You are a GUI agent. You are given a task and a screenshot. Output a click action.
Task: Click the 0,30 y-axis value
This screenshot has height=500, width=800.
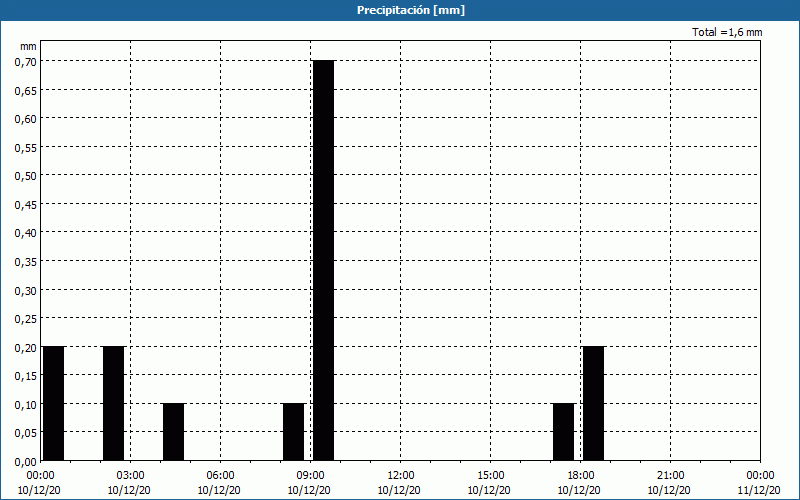[26, 290]
